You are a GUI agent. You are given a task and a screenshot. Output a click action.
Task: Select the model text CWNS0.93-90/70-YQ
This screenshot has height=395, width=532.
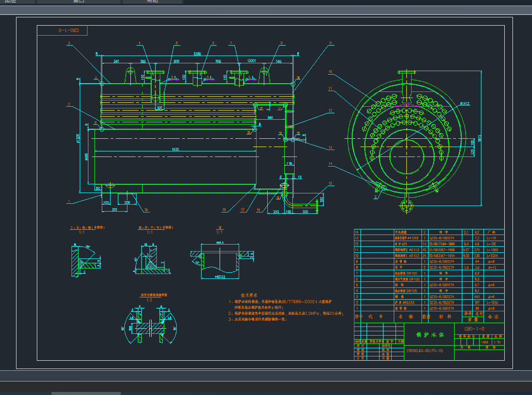425,350
